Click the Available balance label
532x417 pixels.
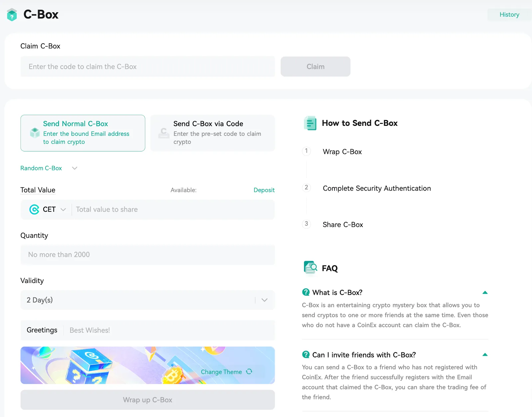pyautogui.click(x=184, y=190)
